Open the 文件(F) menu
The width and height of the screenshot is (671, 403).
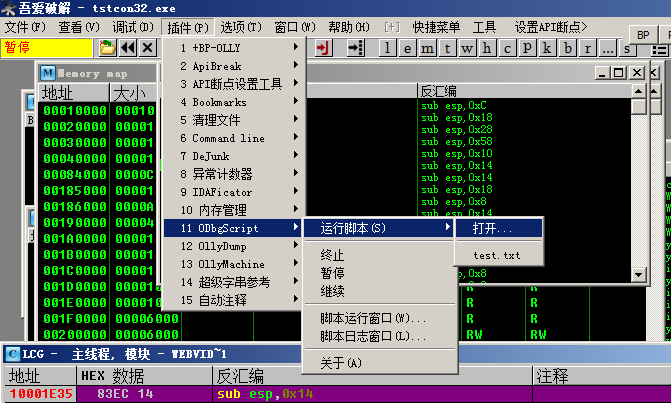click(25, 27)
